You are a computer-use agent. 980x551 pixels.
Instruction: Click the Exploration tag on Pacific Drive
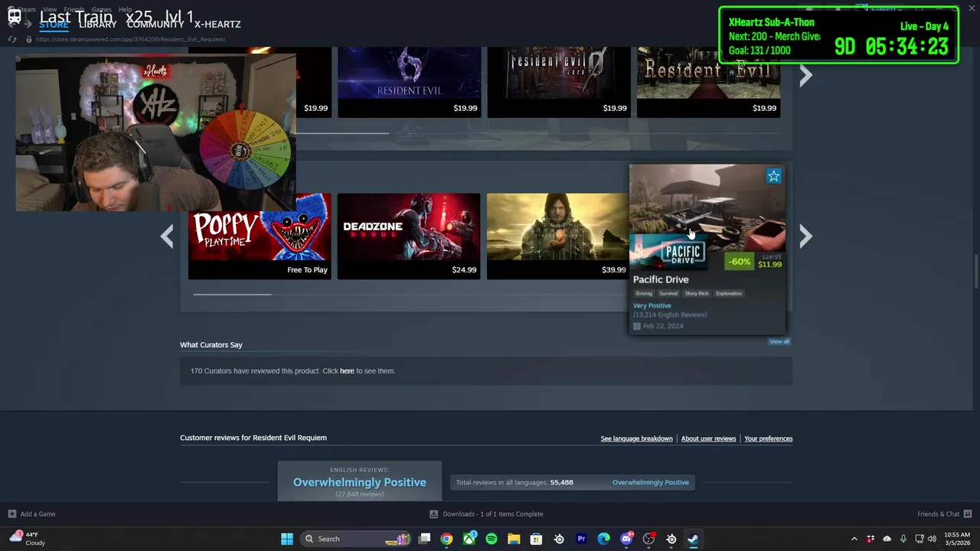729,293
